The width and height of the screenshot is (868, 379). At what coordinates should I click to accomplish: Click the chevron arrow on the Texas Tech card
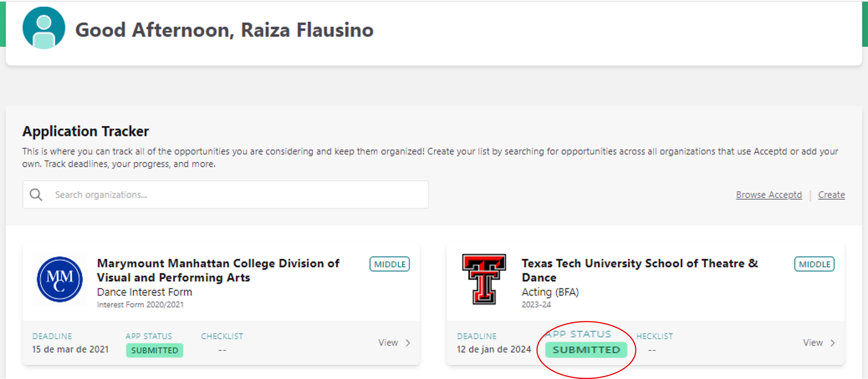833,343
